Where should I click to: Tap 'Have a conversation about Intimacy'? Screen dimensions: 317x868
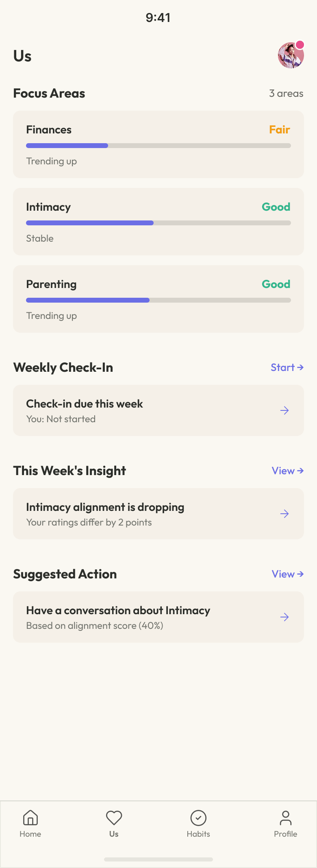[x=118, y=611]
